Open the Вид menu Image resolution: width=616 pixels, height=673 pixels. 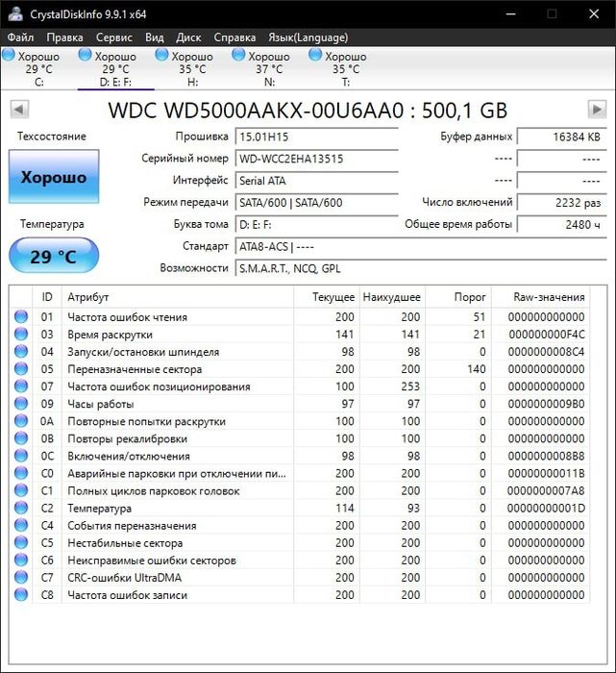pyautogui.click(x=155, y=37)
